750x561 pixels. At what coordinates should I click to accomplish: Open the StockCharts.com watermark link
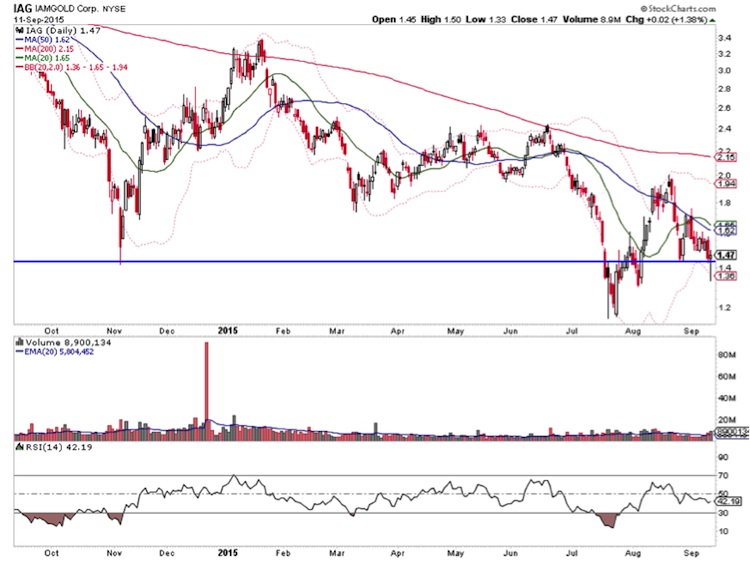click(x=678, y=9)
